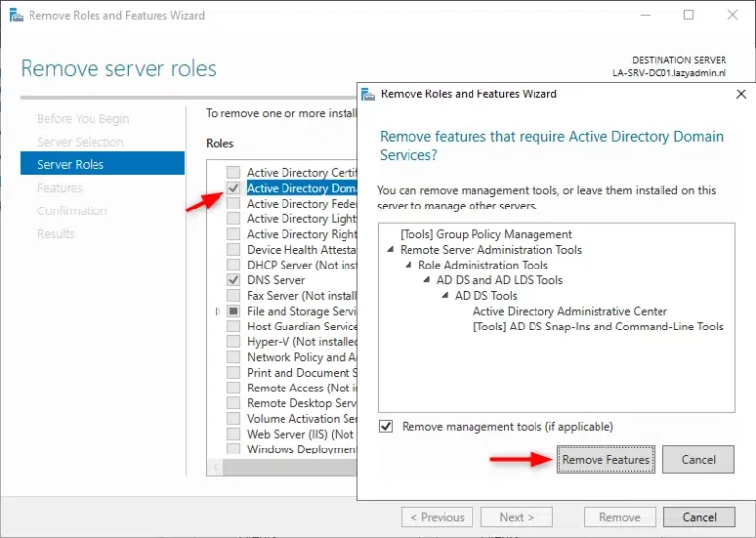The width and height of the screenshot is (756, 538).
Task: Toggle the Web Server (IIS) checkbox
Action: tap(234, 434)
